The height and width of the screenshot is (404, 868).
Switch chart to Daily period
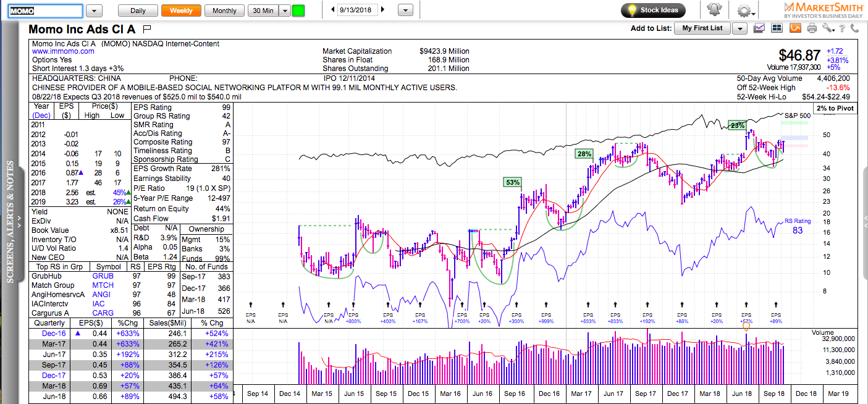(138, 11)
